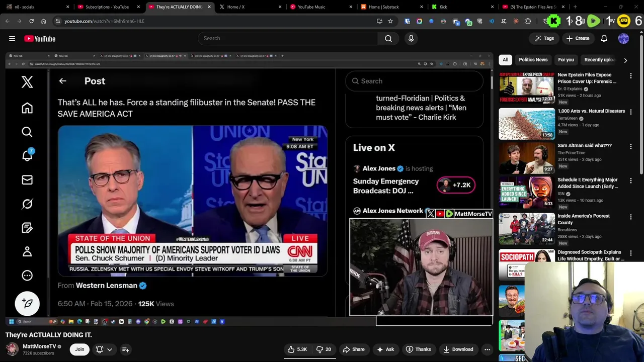Like the video with 5.3K likes
The width and height of the screenshot is (644, 362).
pos(297,349)
